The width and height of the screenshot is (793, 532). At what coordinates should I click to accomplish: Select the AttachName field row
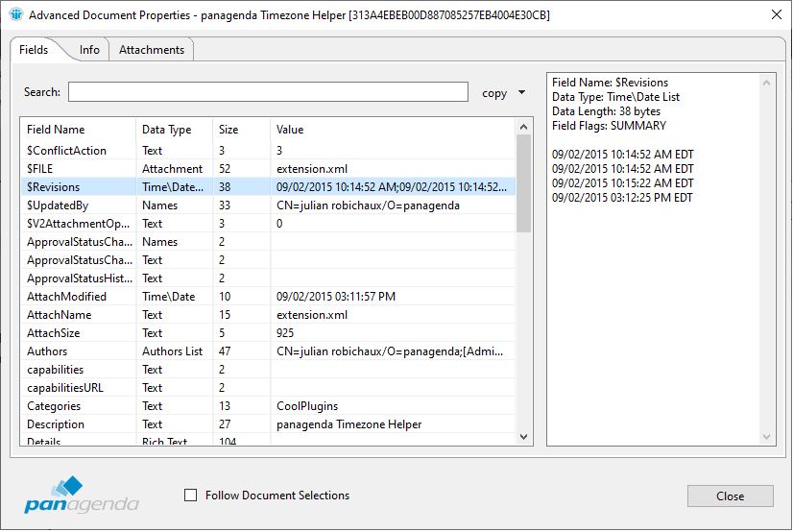[x=268, y=315]
